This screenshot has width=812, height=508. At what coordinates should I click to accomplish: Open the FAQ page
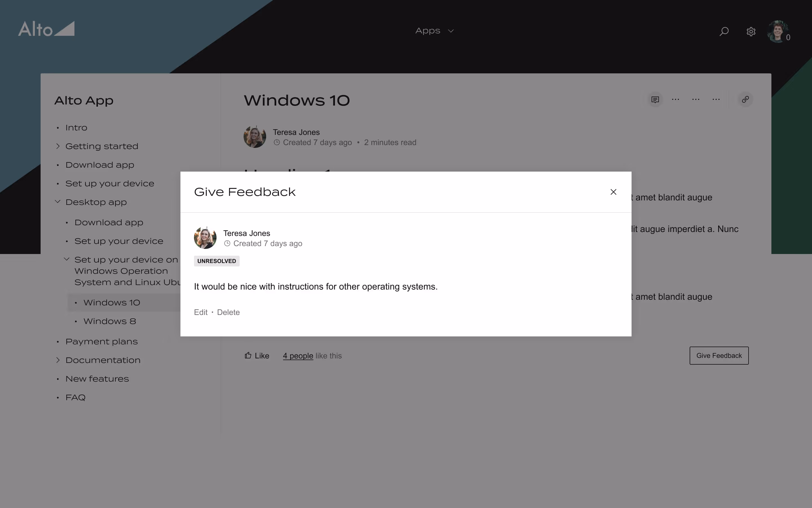click(76, 397)
